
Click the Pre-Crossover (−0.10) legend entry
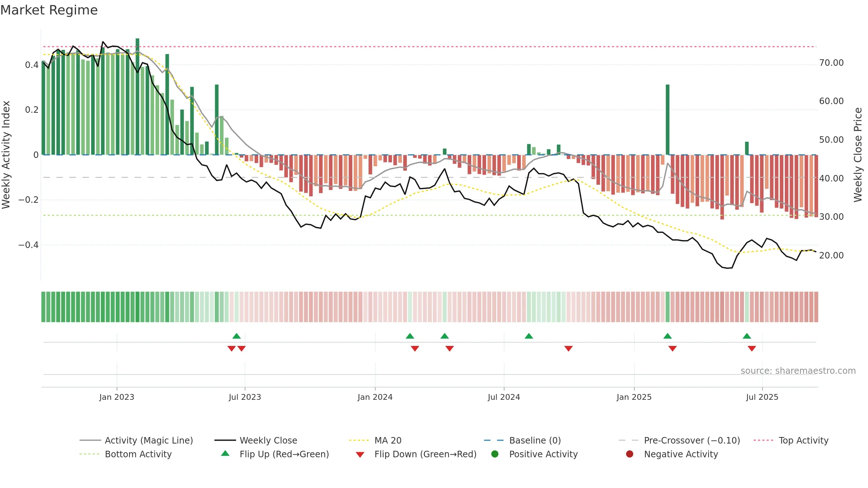680,440
